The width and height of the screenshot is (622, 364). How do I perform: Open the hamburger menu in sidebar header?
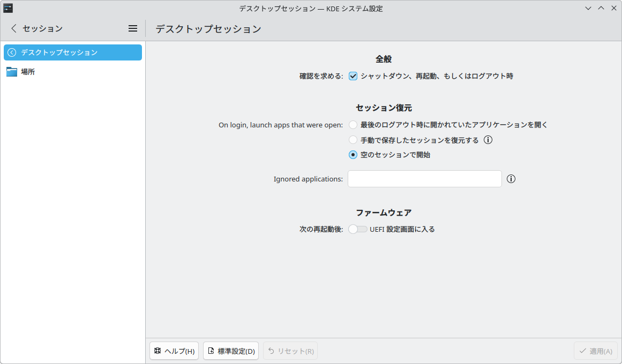pyautogui.click(x=133, y=28)
